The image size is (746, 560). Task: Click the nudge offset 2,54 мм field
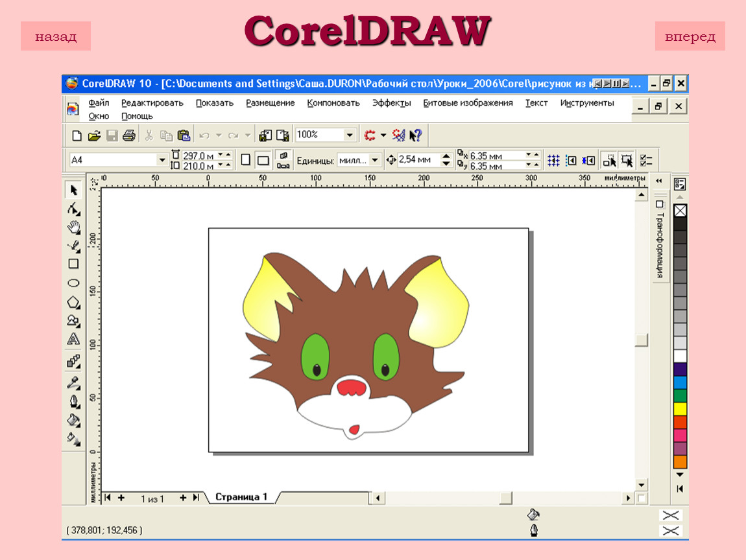[x=418, y=159]
